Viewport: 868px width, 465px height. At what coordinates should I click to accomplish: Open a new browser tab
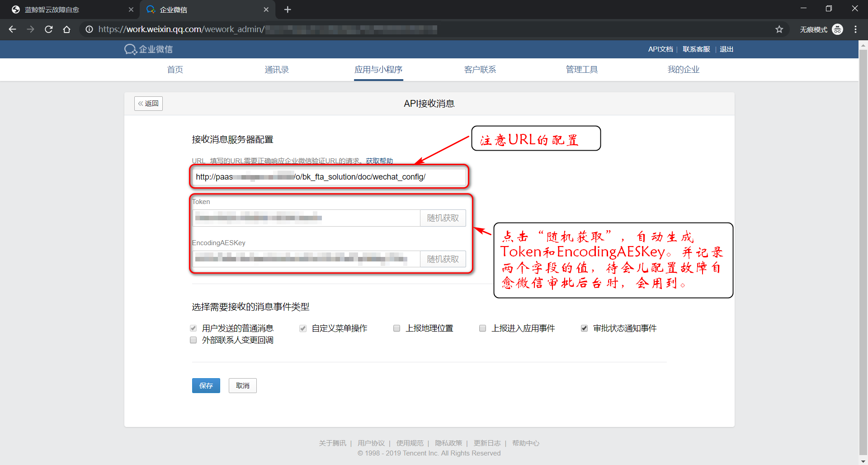pos(288,9)
